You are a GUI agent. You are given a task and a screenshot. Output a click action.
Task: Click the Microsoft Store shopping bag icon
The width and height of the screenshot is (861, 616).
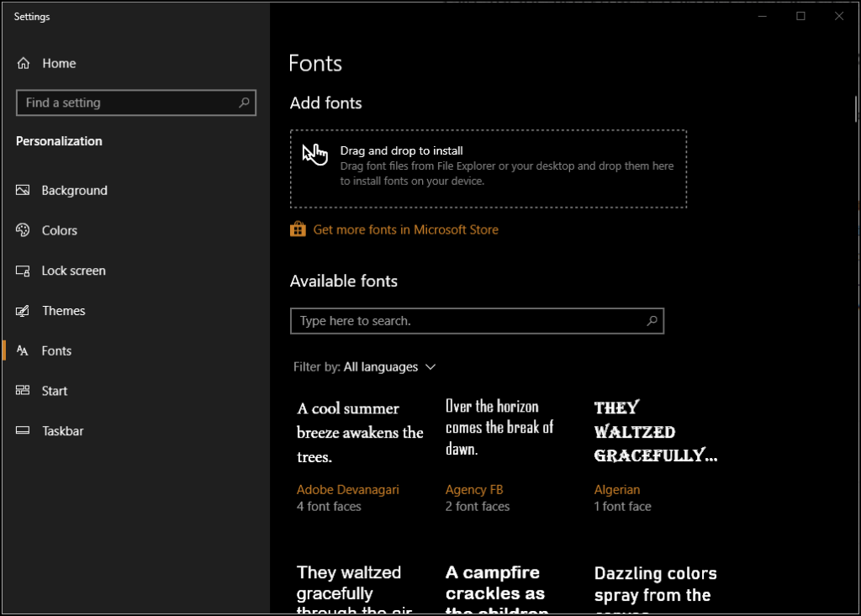coord(298,229)
